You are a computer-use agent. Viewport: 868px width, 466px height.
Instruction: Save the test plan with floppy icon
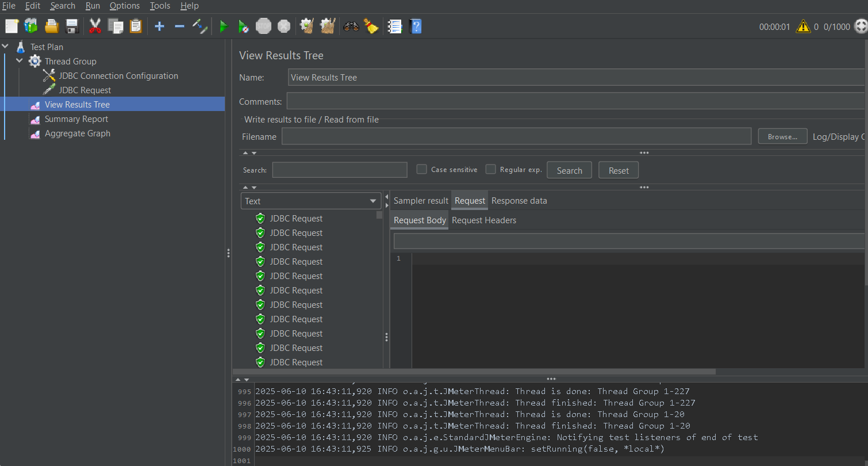(72, 26)
